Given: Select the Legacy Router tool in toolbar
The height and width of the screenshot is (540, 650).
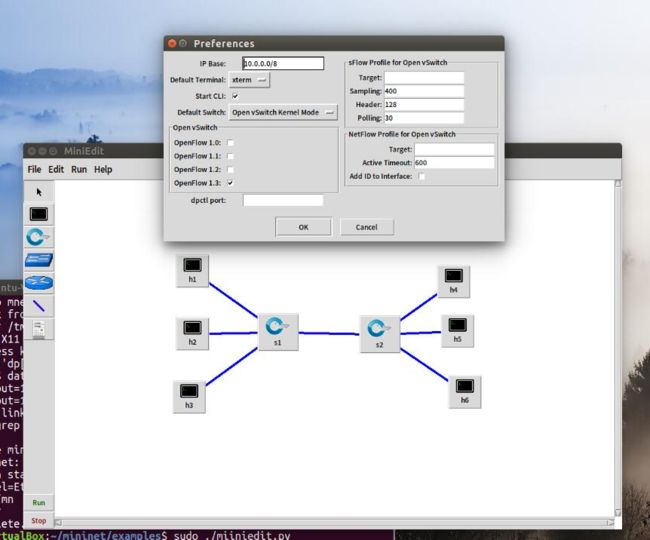Looking at the screenshot, I should 39,283.
